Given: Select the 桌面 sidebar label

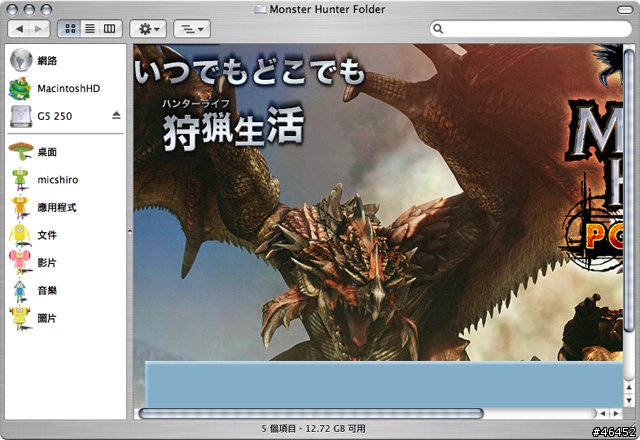Looking at the screenshot, I should click(x=47, y=152).
